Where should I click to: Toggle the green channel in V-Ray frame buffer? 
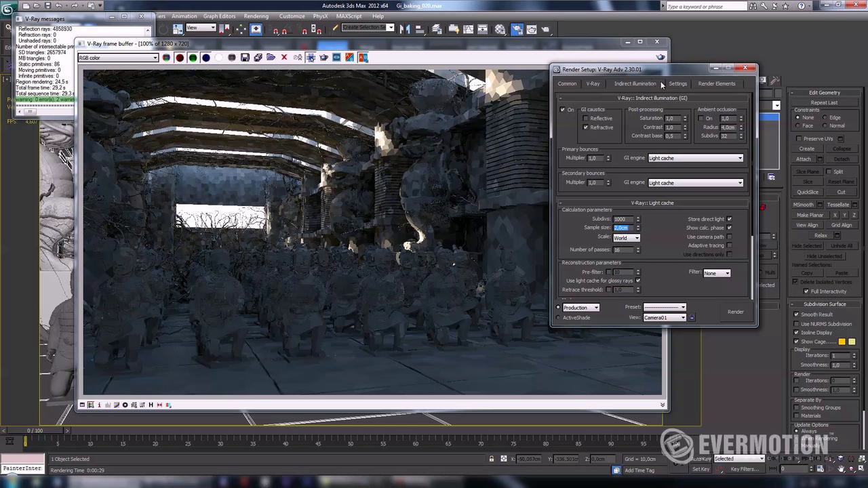(193, 58)
